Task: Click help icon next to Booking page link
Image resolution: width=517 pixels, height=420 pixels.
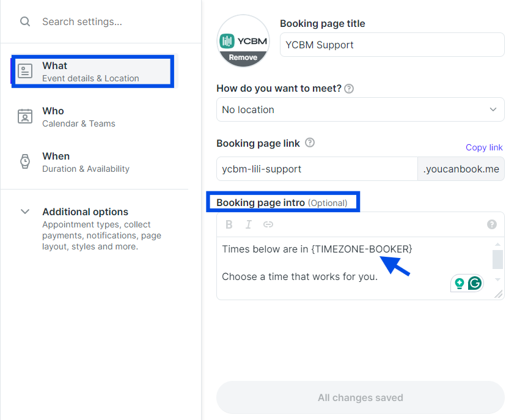Action: point(310,143)
